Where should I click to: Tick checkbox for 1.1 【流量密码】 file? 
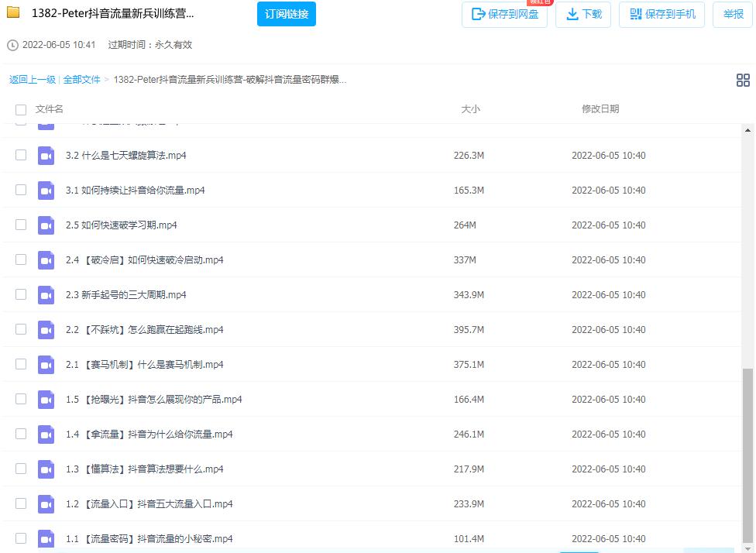coord(21,538)
